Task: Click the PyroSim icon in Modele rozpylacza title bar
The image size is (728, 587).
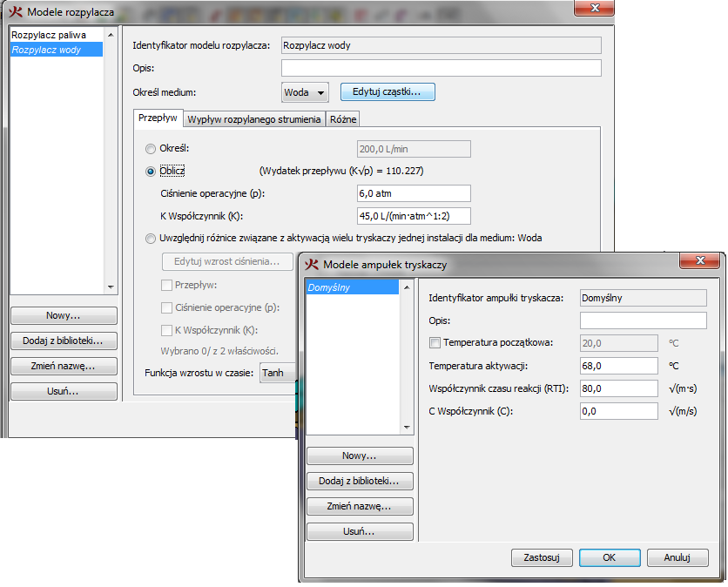Action: (16, 11)
